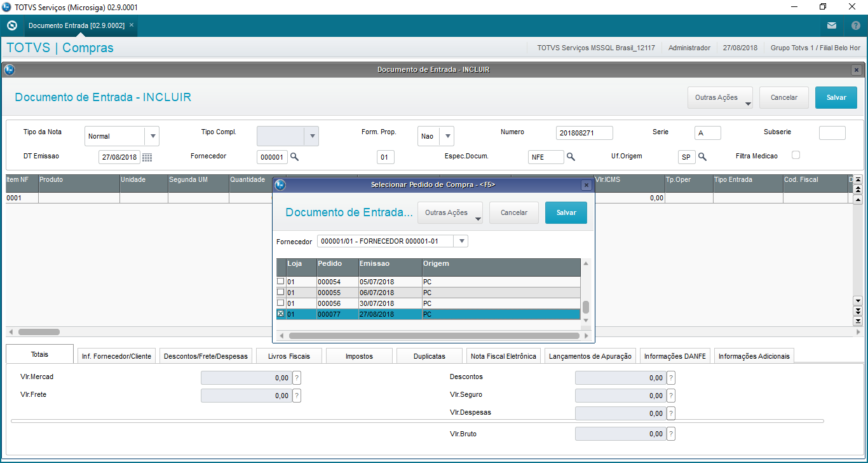This screenshot has width=868, height=463.
Task: Click the help icon beside Descontos
Action: [x=670, y=378]
